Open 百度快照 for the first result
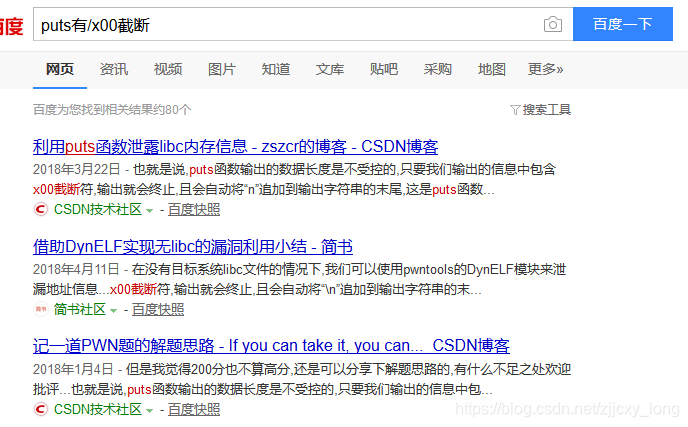Image resolution: width=688 pixels, height=427 pixels. [194, 210]
